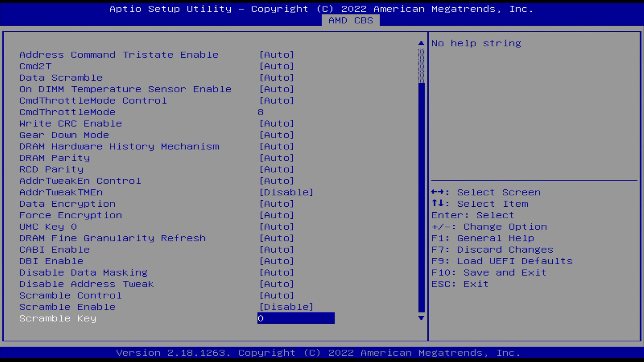Image resolution: width=644 pixels, height=362 pixels.
Task: Select the Scramble Control label
Action: [x=71, y=295]
